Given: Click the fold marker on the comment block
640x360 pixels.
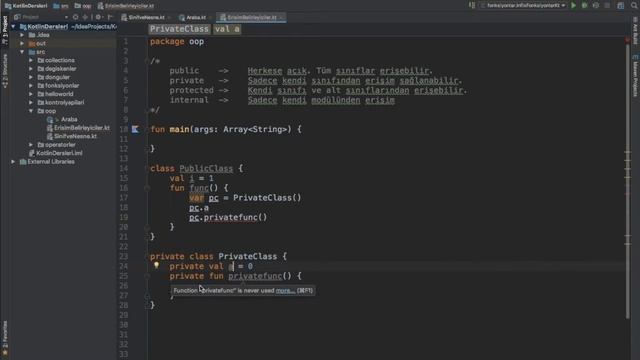Looking at the screenshot, I should (147, 61).
